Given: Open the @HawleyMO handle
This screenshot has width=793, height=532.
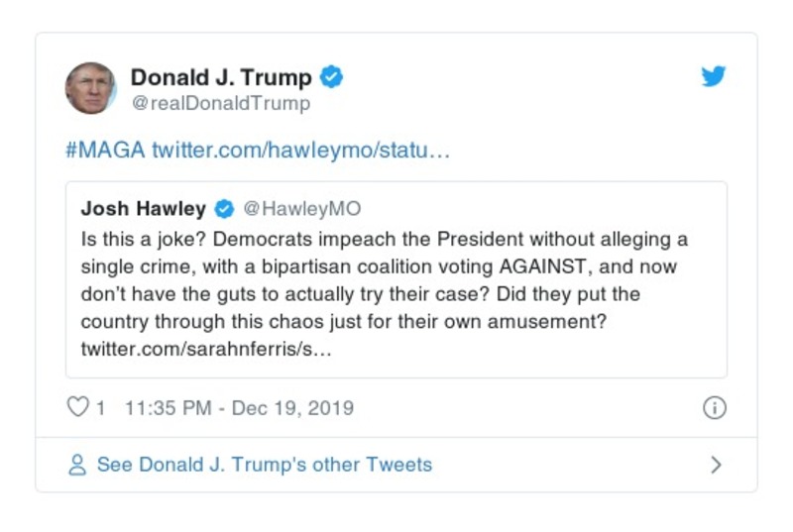Looking at the screenshot, I should point(302,209).
